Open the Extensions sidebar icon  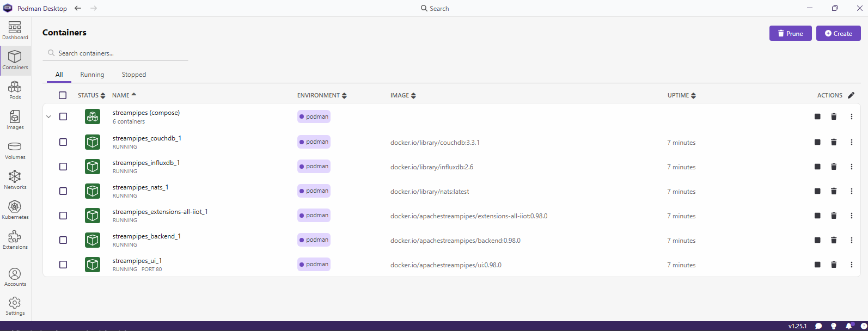click(x=15, y=240)
